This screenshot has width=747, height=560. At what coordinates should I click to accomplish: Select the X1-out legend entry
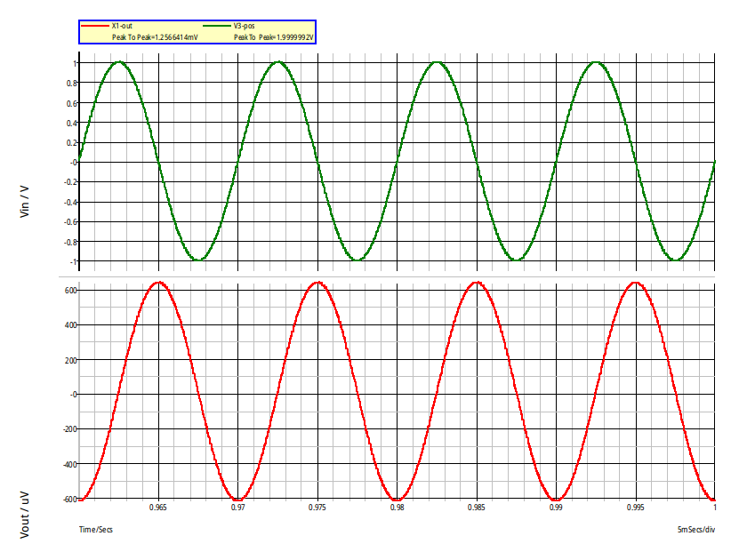pyautogui.click(x=122, y=26)
